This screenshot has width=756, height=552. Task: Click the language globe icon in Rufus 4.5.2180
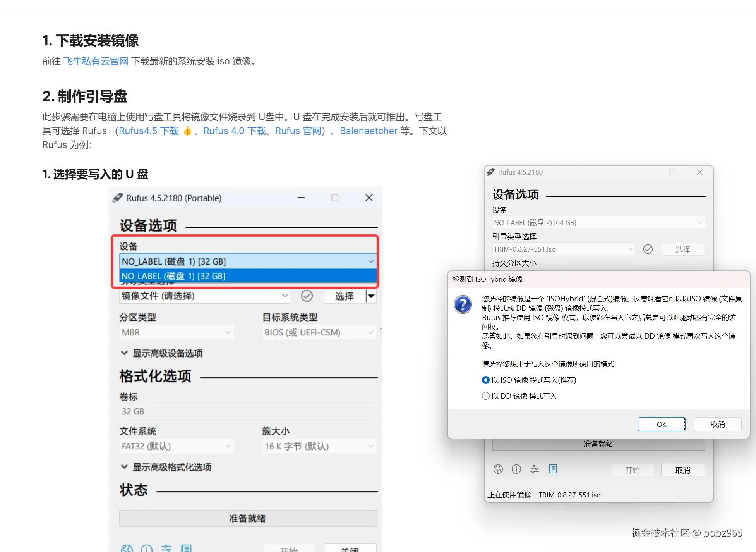498,469
